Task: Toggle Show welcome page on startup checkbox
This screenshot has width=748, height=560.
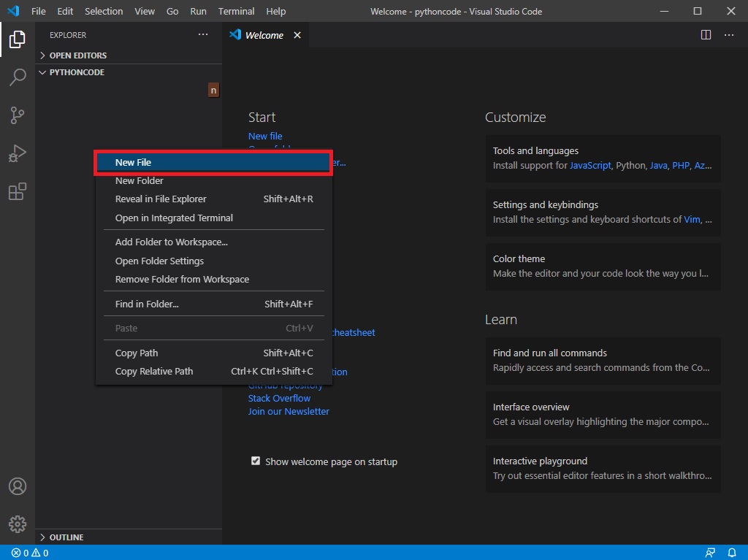Action: pos(256,461)
